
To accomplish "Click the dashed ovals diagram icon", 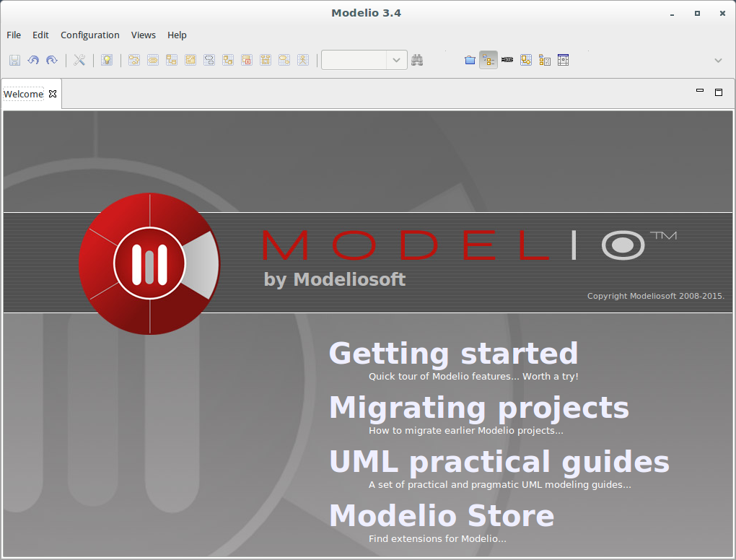I will tap(209, 60).
